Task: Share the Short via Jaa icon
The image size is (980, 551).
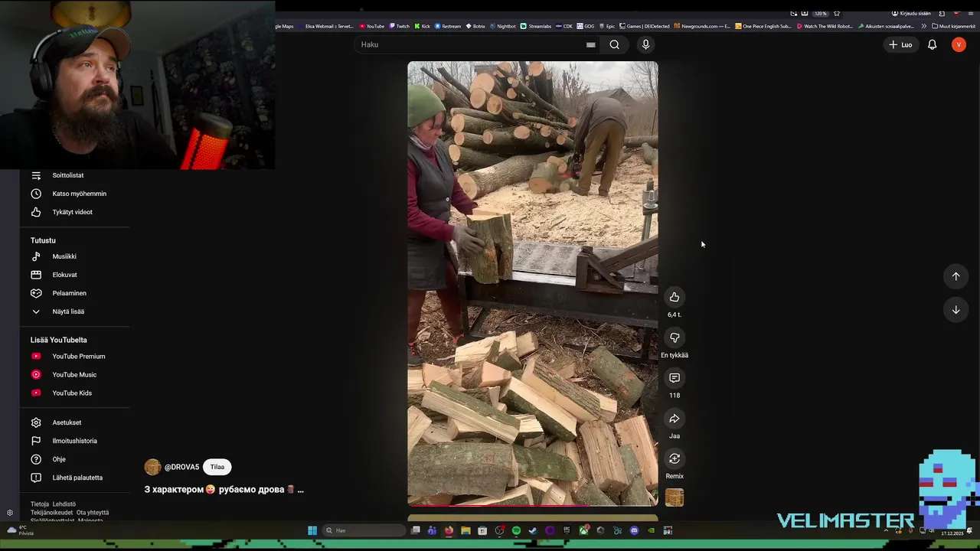Action: pos(675,419)
